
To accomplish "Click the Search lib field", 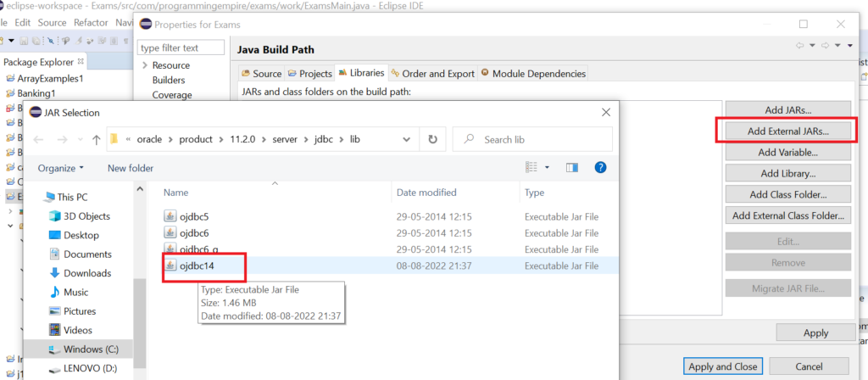I will [x=532, y=140].
